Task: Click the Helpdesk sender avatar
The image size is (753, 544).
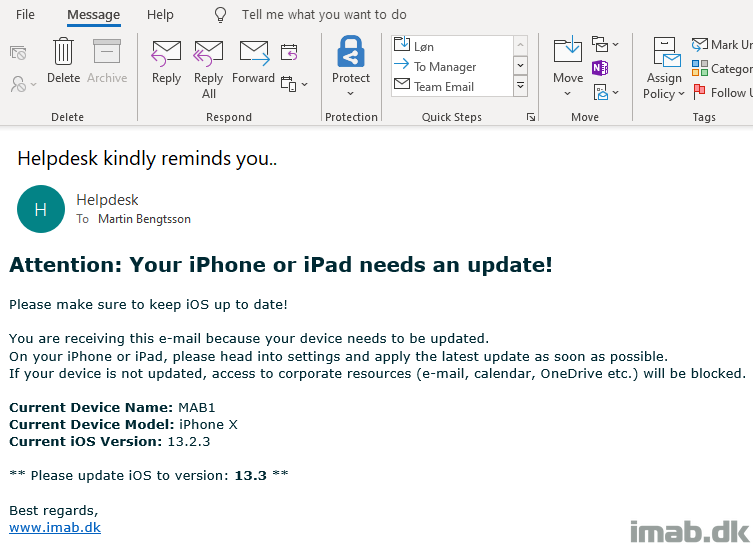Action: [x=41, y=209]
